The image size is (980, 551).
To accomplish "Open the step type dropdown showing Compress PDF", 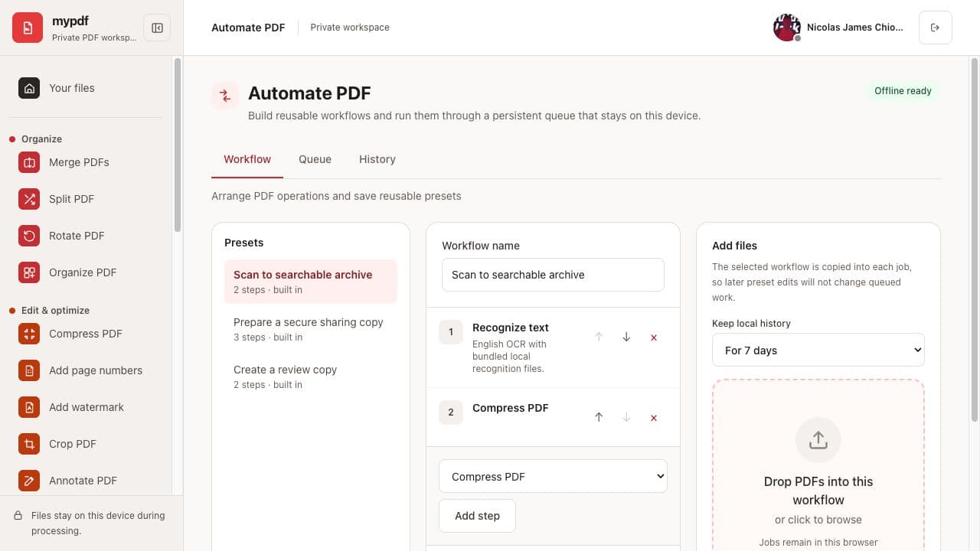I will 554,477.
